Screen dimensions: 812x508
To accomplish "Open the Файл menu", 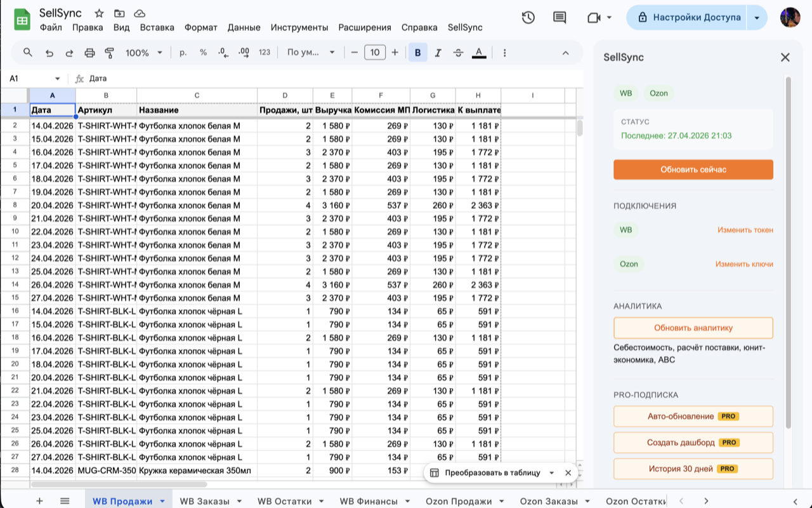I will point(51,27).
